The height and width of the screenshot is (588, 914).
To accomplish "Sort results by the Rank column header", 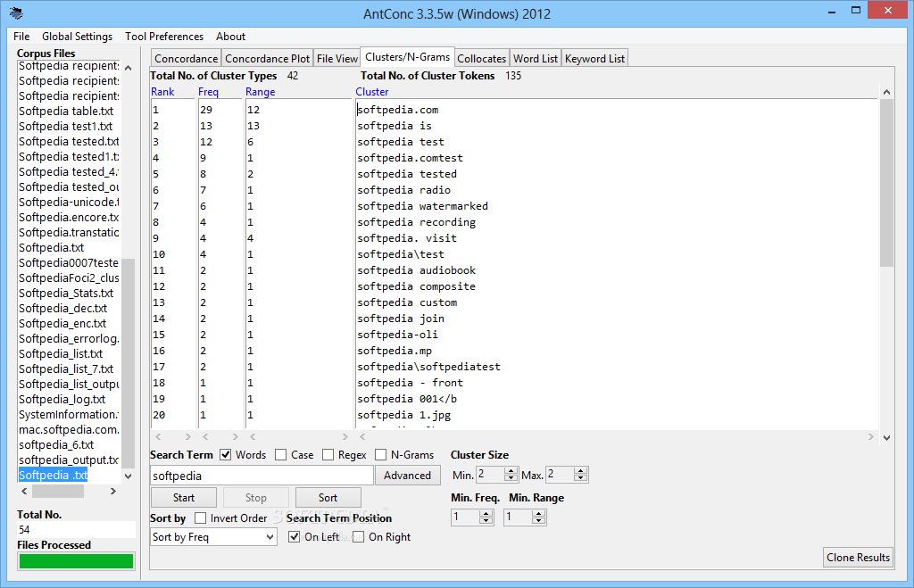I will [x=162, y=92].
